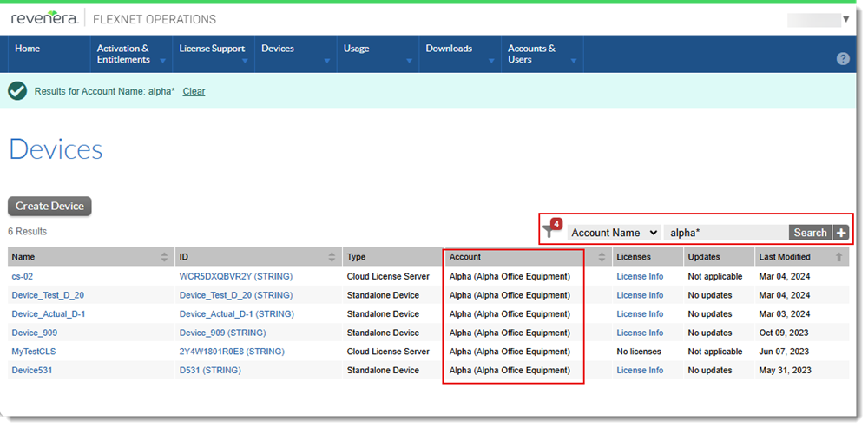Click the plus icon beside Search
The width and height of the screenshot is (868, 428).
pyautogui.click(x=840, y=233)
